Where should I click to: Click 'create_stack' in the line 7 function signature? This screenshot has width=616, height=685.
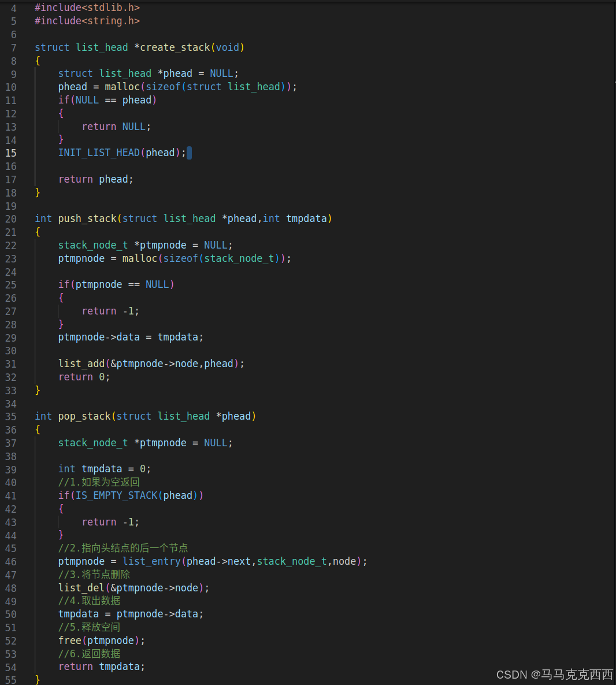(175, 47)
